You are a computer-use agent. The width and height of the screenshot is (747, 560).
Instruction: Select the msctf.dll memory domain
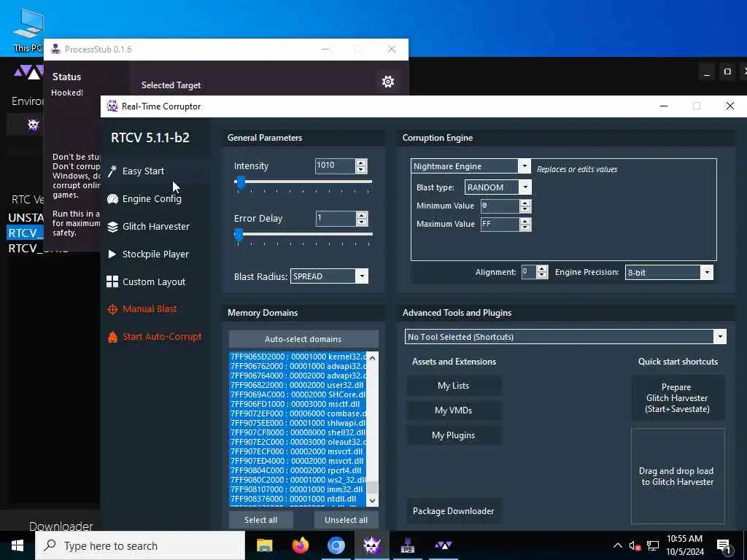pyautogui.click(x=298, y=404)
